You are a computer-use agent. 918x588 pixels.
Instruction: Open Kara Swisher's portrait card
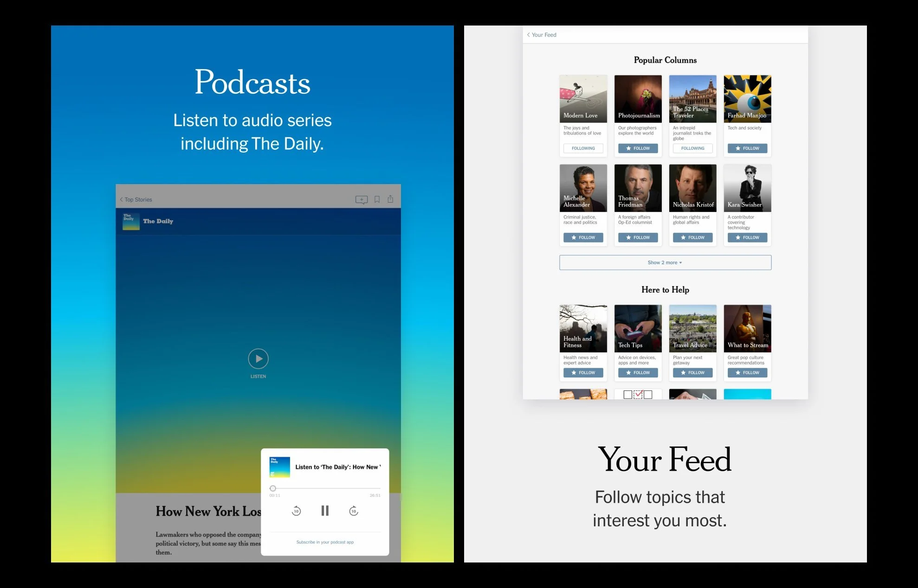[x=748, y=188]
